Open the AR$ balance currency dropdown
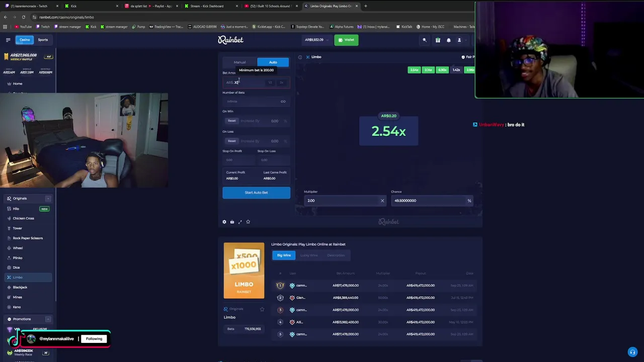Viewport: 644px width, 362px height. pyautogui.click(x=316, y=40)
